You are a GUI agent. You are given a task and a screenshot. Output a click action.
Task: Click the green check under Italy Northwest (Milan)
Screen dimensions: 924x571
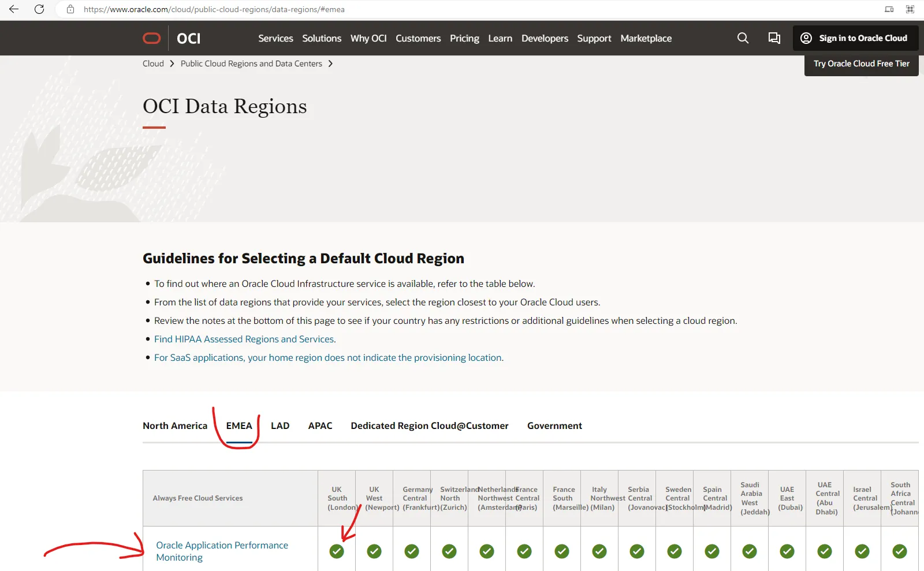click(x=599, y=551)
